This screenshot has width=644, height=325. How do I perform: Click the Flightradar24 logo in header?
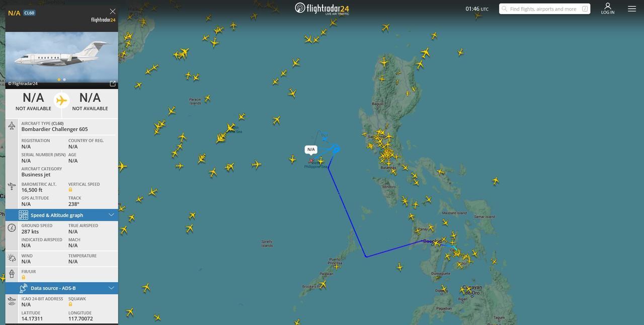click(322, 9)
